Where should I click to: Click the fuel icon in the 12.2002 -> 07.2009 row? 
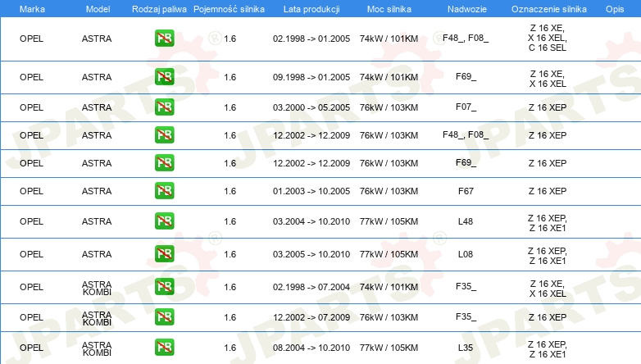click(164, 317)
